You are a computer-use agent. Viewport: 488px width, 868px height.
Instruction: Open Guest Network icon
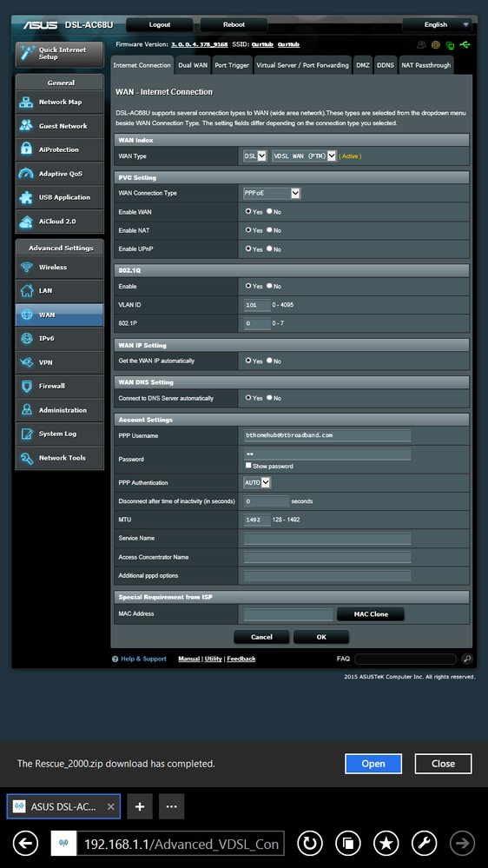click(x=26, y=126)
